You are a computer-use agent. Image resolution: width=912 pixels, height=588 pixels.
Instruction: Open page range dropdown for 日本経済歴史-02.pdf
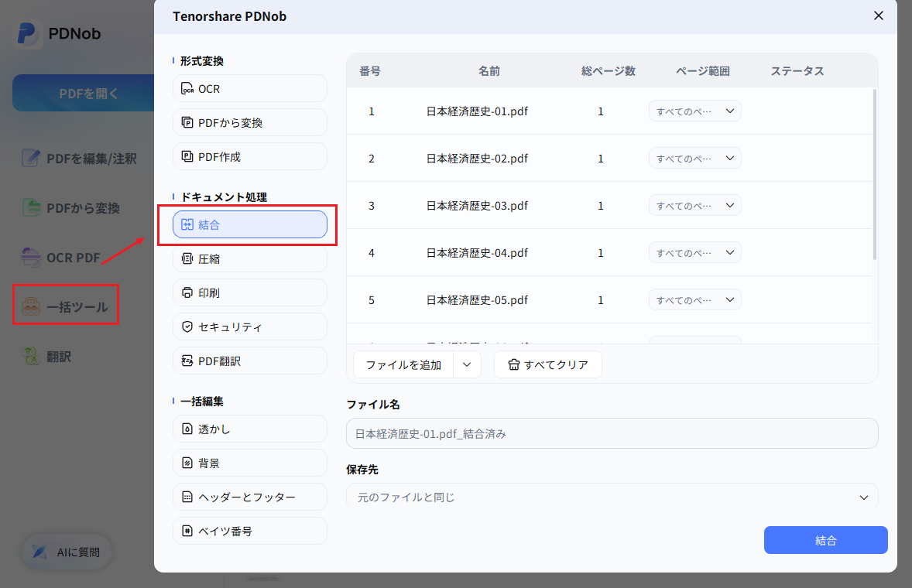pyautogui.click(x=694, y=158)
